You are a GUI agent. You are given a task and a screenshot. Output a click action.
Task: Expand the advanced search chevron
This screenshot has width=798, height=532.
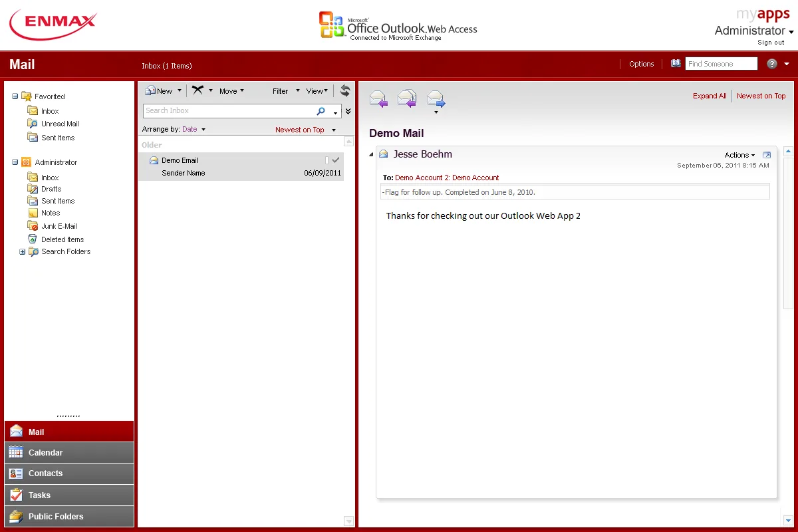[x=348, y=111]
